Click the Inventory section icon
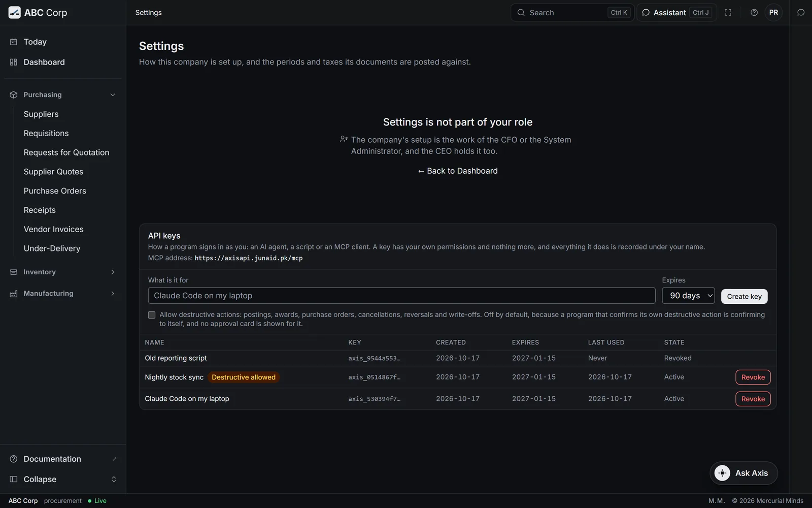The height and width of the screenshot is (508, 812). pyautogui.click(x=14, y=272)
